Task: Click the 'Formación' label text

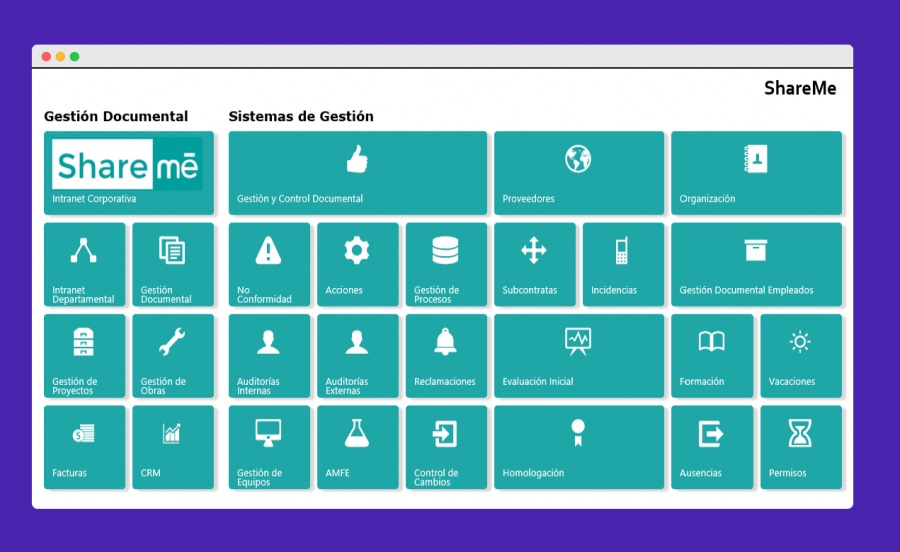Action: point(702,382)
